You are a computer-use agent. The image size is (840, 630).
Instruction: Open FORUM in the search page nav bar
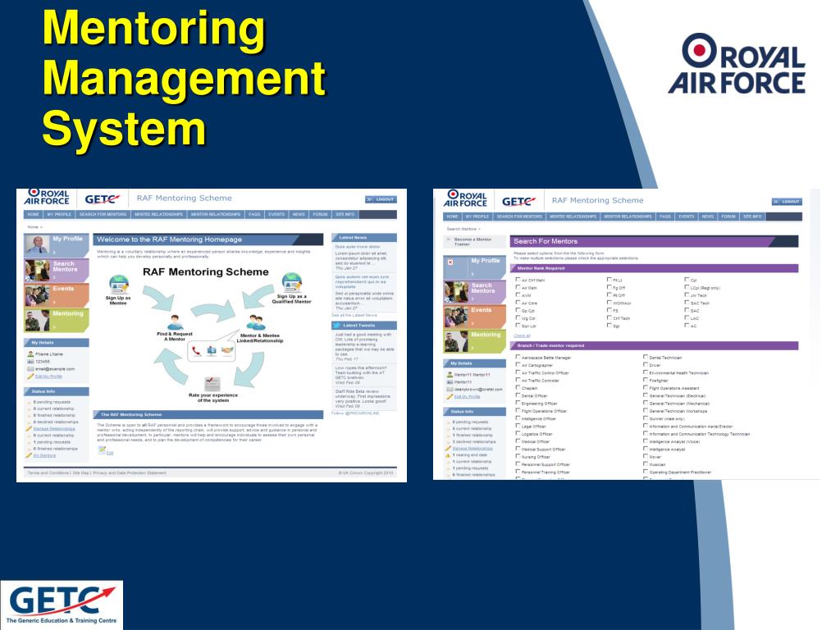[x=728, y=217]
